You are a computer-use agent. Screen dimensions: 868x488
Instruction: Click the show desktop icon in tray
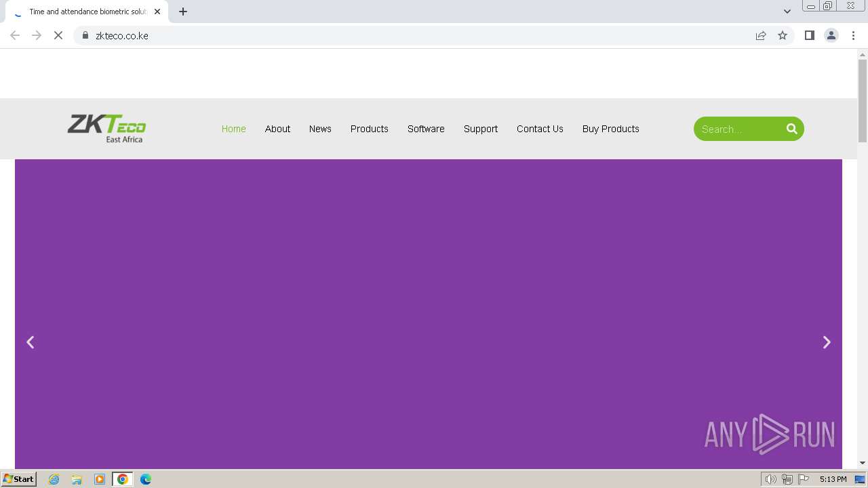coord(860,479)
